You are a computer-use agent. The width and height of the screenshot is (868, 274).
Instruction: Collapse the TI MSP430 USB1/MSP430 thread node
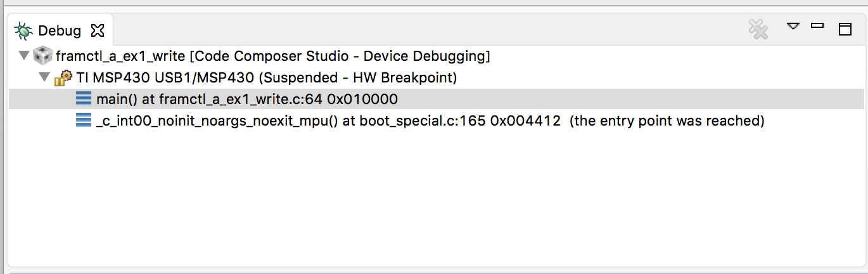(x=44, y=77)
